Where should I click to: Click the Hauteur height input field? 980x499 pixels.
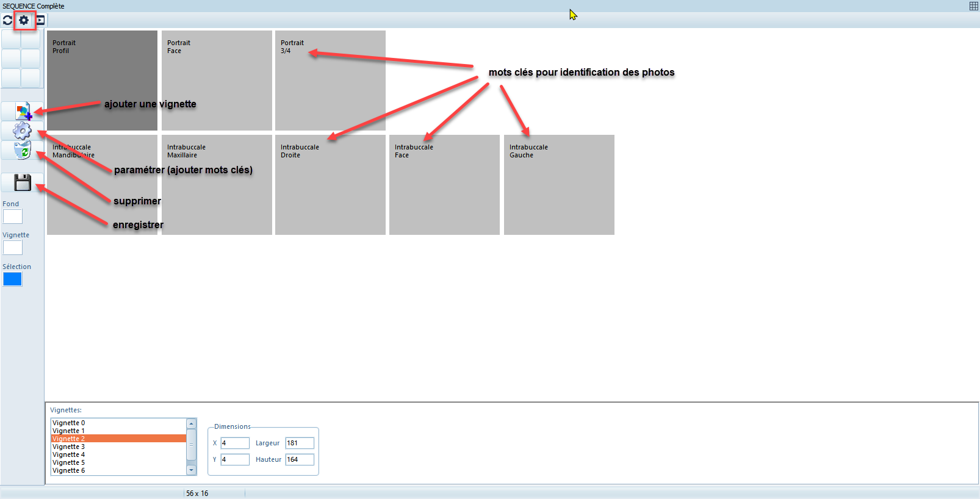tap(300, 459)
